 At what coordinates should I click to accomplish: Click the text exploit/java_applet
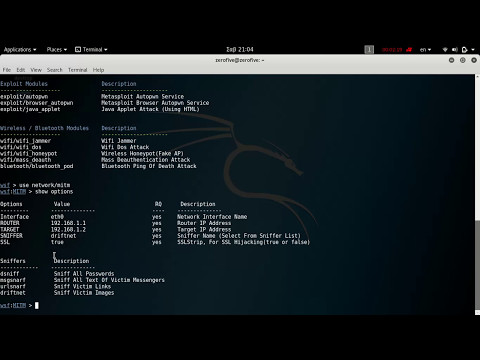30,109
